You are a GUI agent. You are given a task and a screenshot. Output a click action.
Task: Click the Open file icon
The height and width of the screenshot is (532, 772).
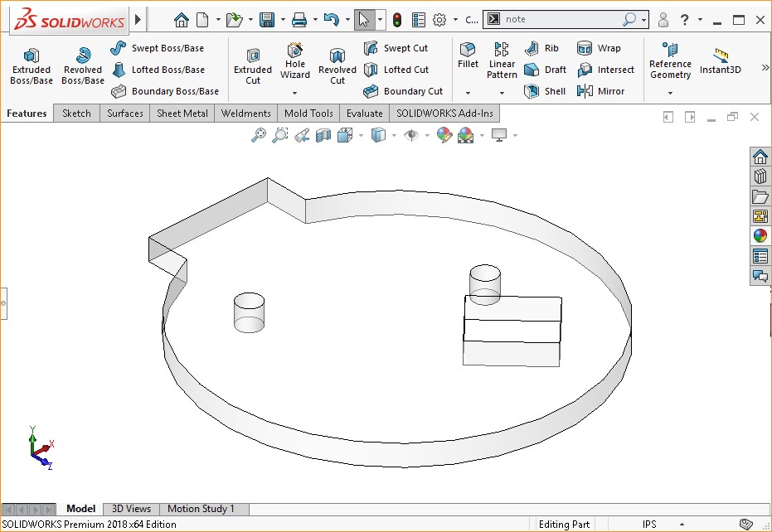[x=235, y=20]
